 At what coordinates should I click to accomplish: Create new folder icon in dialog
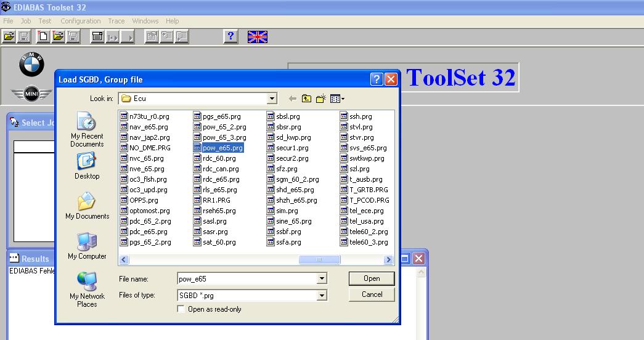(x=321, y=99)
